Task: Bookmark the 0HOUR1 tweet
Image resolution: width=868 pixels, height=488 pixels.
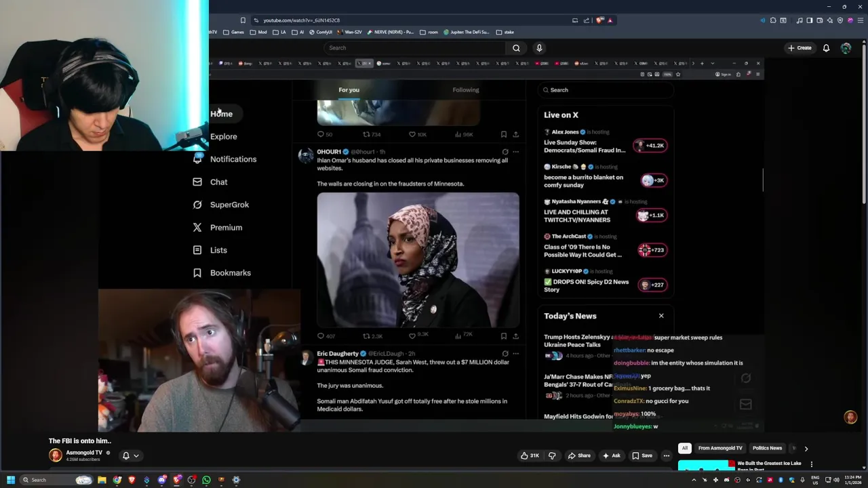Action: [503, 335]
